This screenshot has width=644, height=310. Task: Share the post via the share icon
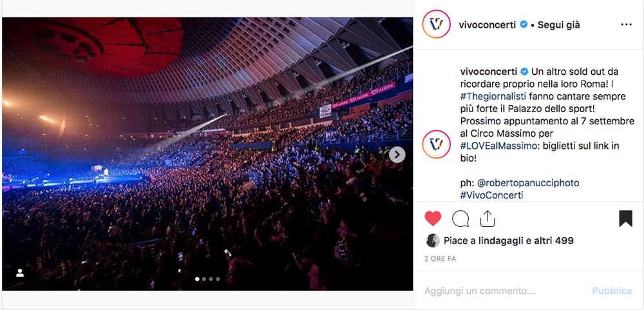pos(487,218)
